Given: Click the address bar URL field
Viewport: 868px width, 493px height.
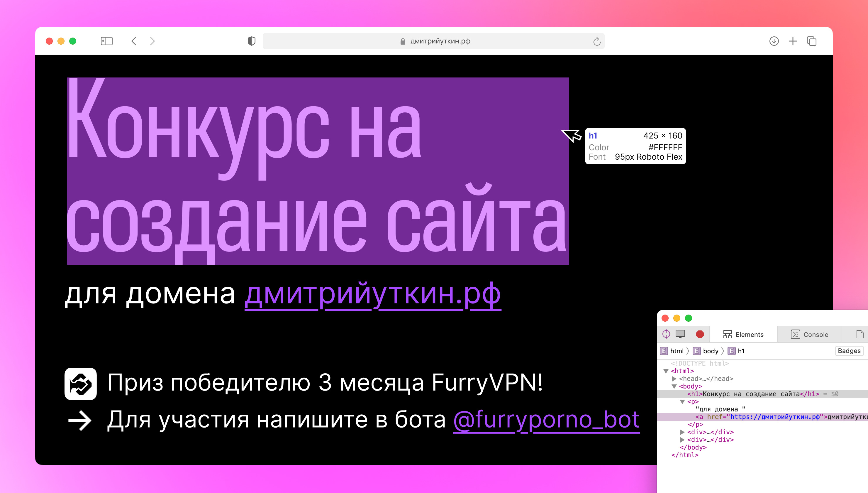Looking at the screenshot, I should (x=440, y=41).
